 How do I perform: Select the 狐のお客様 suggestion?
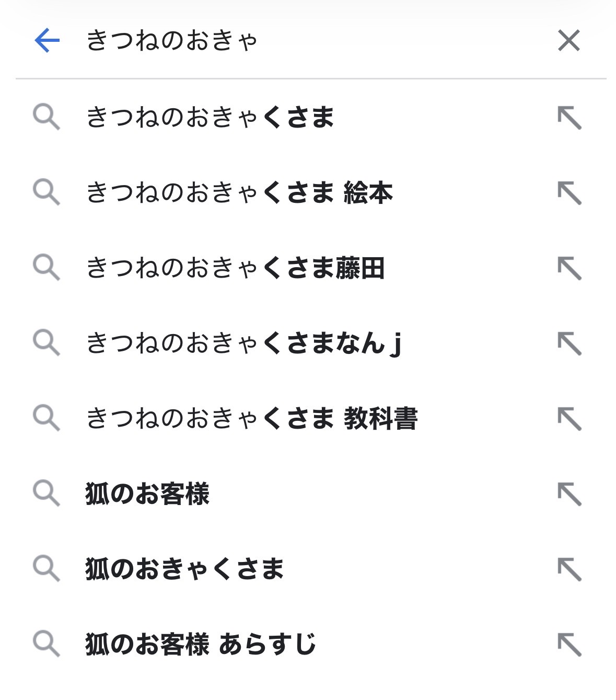[147, 494]
